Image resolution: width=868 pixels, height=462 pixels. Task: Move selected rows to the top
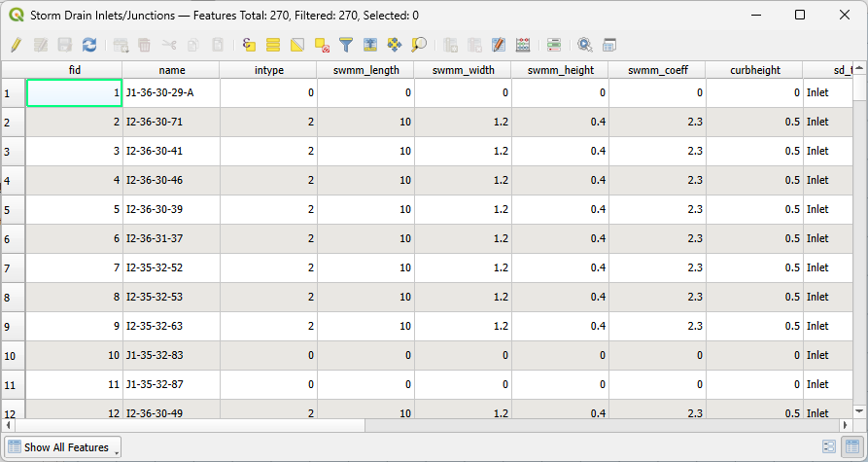click(x=370, y=45)
